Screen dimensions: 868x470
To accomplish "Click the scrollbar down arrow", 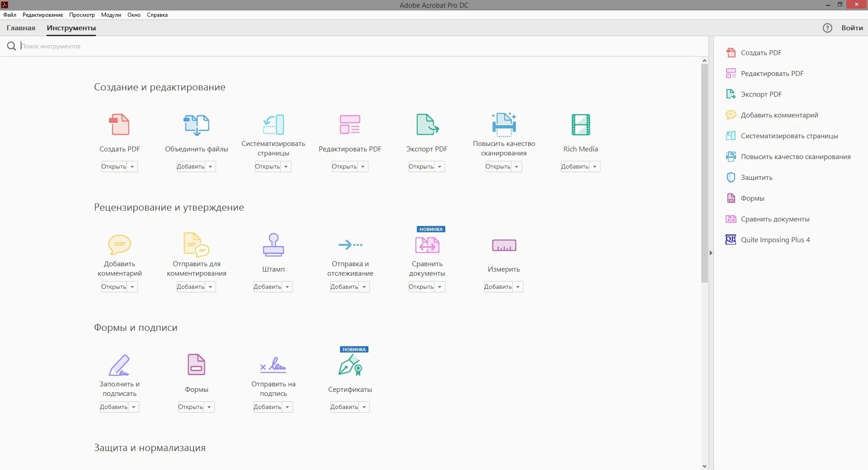I will pyautogui.click(x=704, y=466).
